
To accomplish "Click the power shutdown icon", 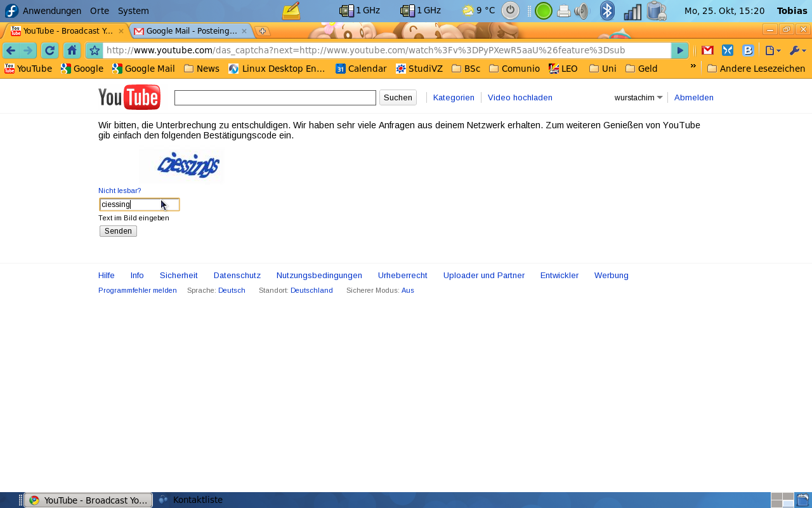I will click(x=511, y=10).
